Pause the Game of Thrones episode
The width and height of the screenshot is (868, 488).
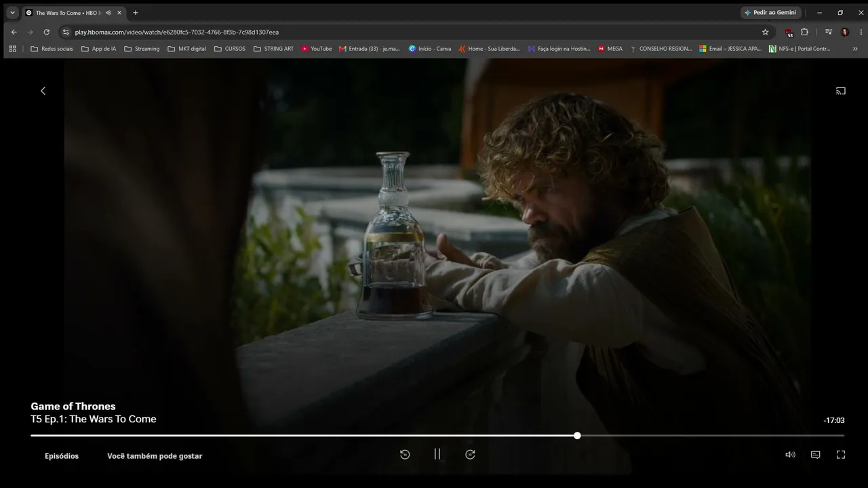[437, 454]
